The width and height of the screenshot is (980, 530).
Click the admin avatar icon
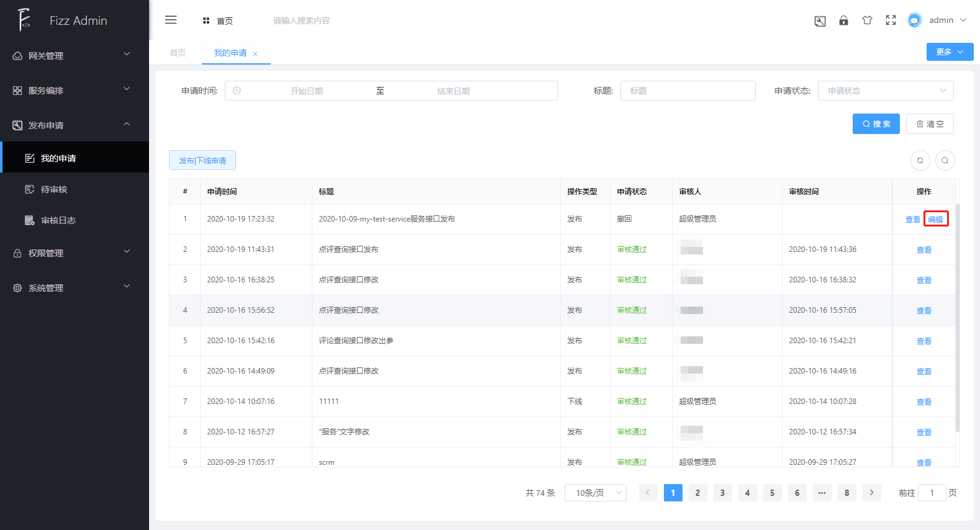tap(914, 20)
